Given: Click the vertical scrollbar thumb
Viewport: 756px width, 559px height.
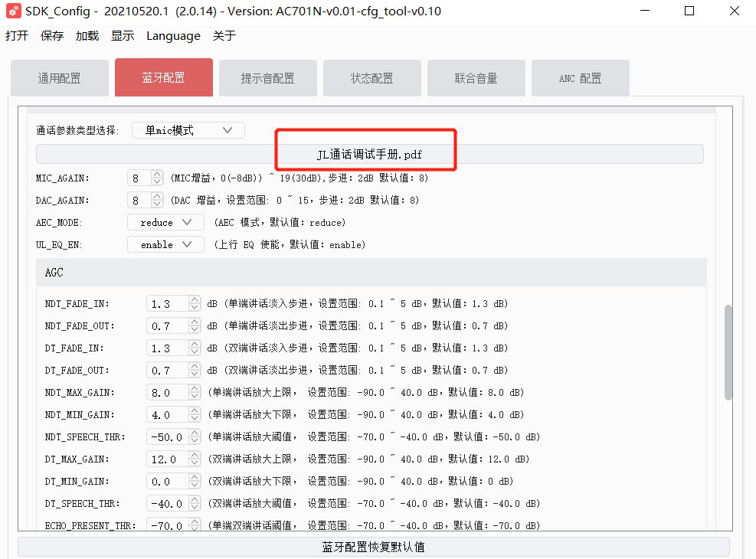Looking at the screenshot, I should click(x=728, y=352).
